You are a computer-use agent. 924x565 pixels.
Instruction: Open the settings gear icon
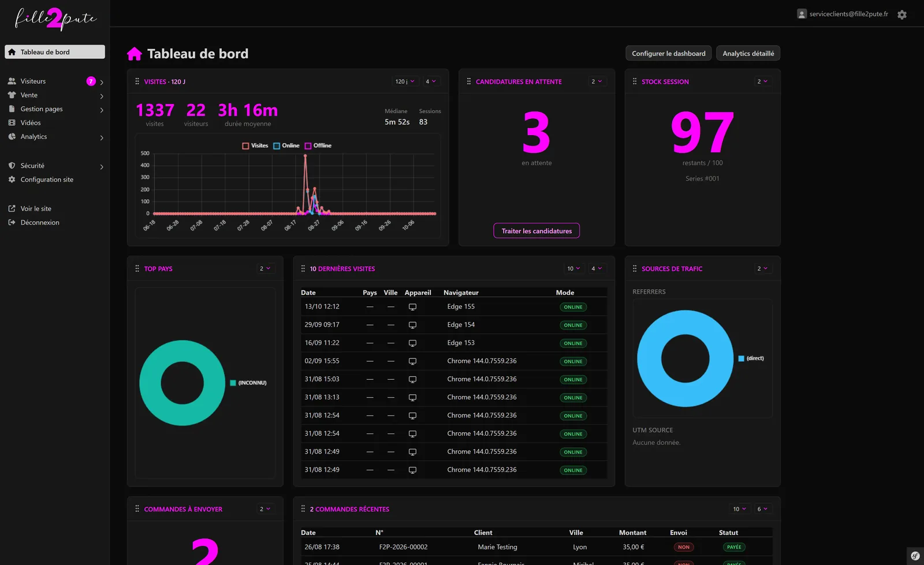[x=902, y=14]
